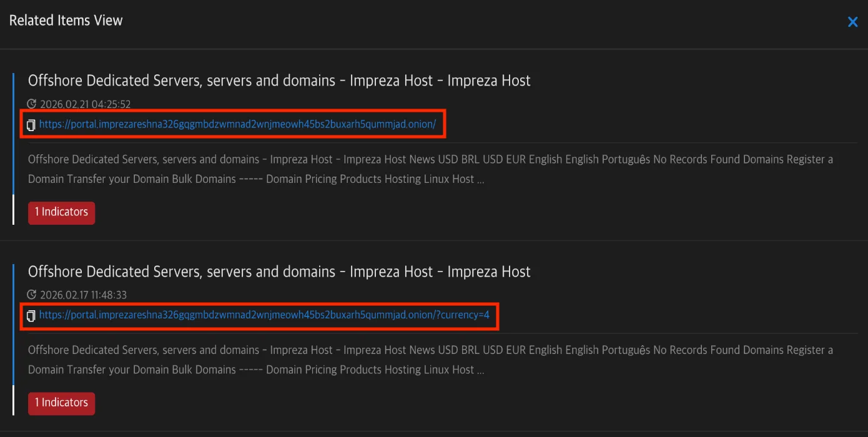This screenshot has width=868, height=437.
Task: Click the clock icon beside 2026.02.17 11:48:33
Action: point(32,295)
